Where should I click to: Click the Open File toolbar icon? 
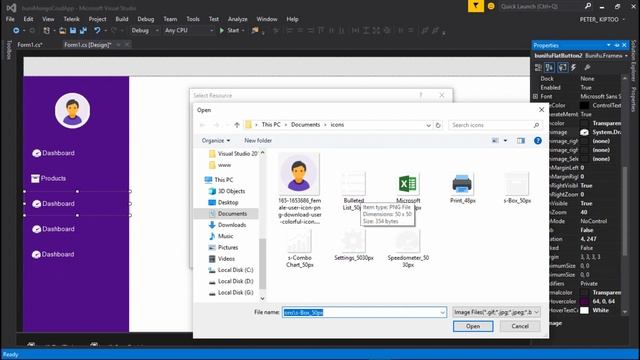[x=62, y=31]
